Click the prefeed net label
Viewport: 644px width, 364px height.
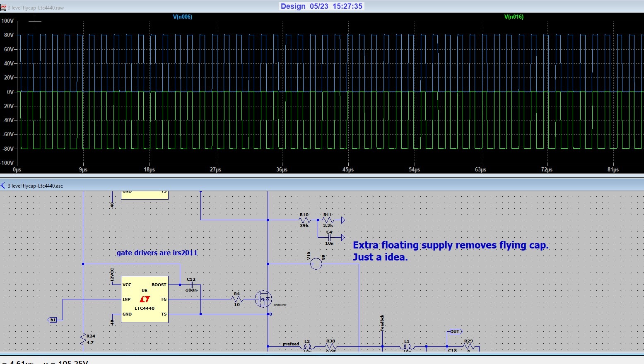(291, 344)
